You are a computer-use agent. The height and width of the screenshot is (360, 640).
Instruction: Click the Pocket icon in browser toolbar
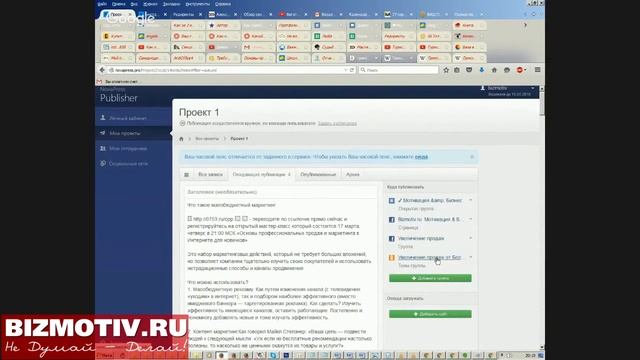tap(469, 70)
